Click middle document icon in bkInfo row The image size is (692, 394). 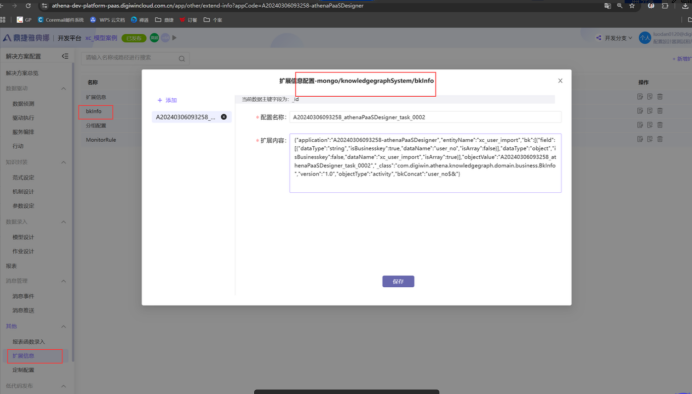(x=650, y=111)
